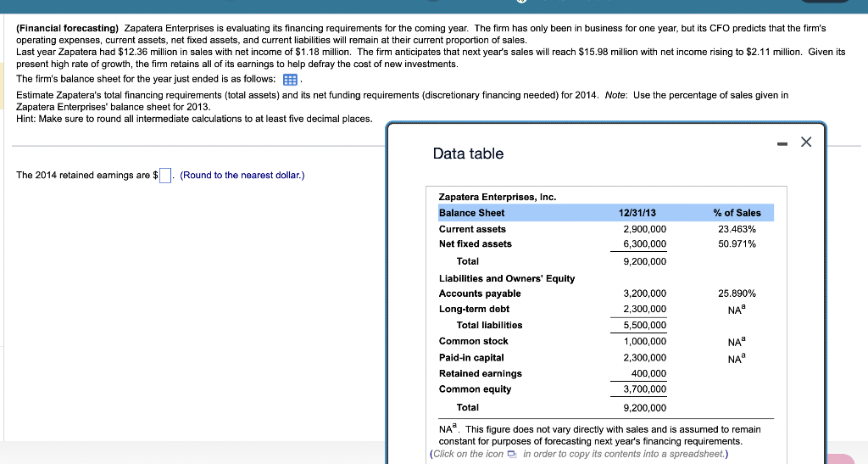
Task: Click the Total liabilities value 5,500,000
Action: [644, 325]
